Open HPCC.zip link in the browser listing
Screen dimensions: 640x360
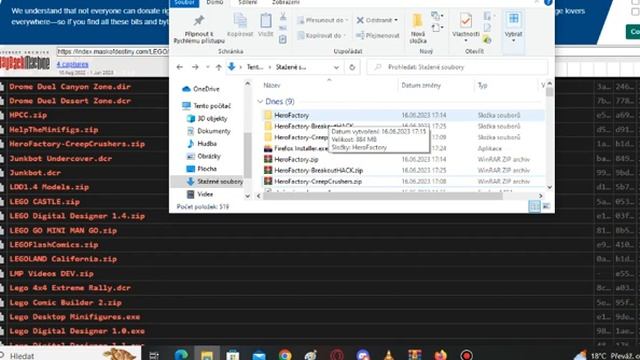(28, 115)
